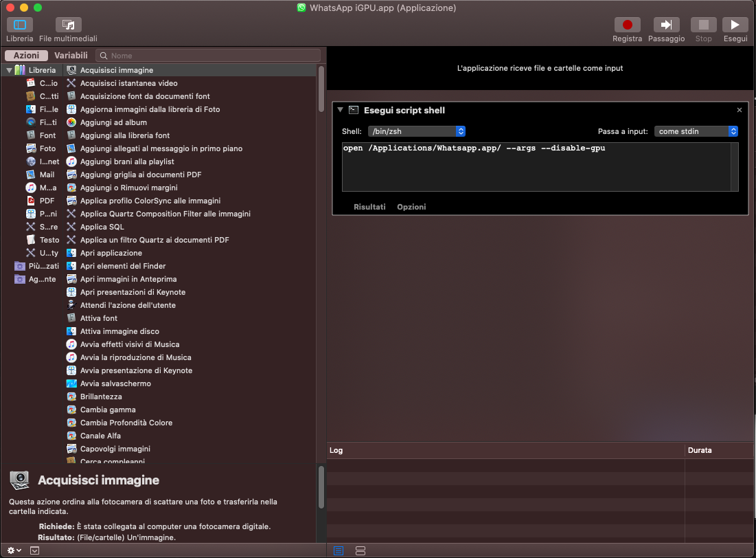Start recording with the Registra button
Screen dimensions: 756x558
[x=628, y=25]
